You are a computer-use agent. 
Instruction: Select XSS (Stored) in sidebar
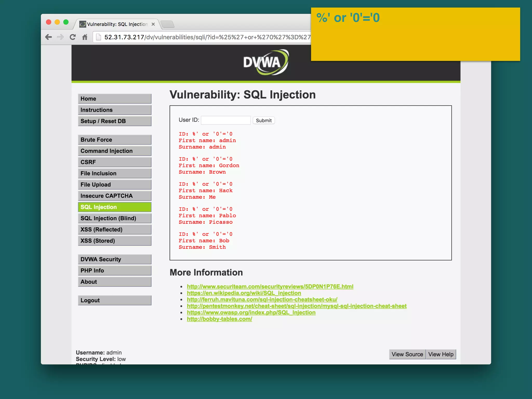pos(115,241)
